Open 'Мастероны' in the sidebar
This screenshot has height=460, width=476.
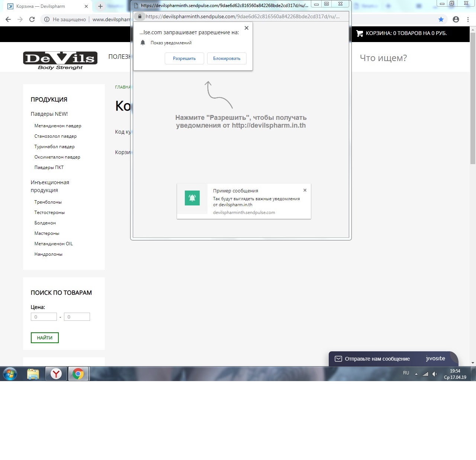tap(47, 233)
